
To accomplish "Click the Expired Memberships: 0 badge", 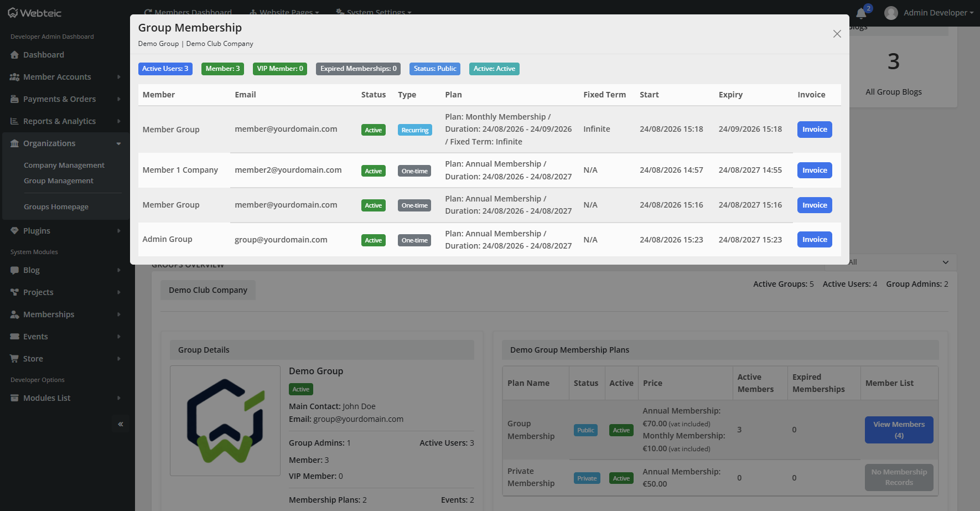I will 359,69.
